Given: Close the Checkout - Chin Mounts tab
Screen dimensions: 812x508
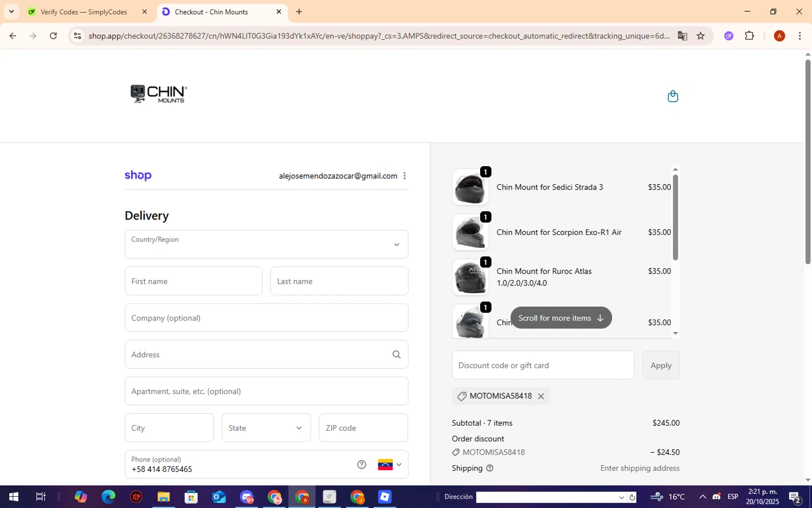Looking at the screenshot, I should [x=279, y=12].
